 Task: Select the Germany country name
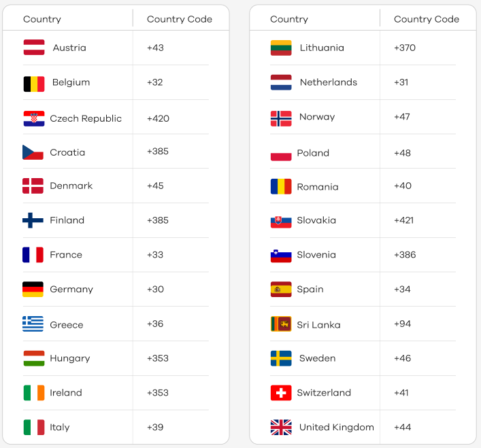pos(71,290)
